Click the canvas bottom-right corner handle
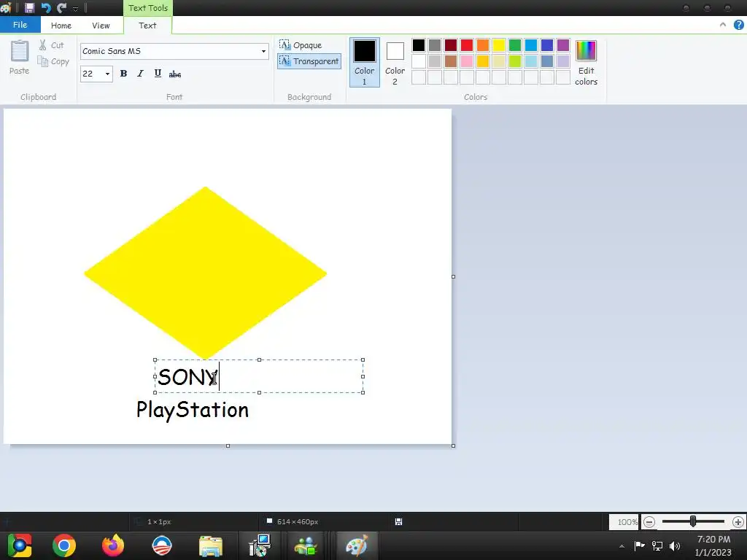 point(453,446)
